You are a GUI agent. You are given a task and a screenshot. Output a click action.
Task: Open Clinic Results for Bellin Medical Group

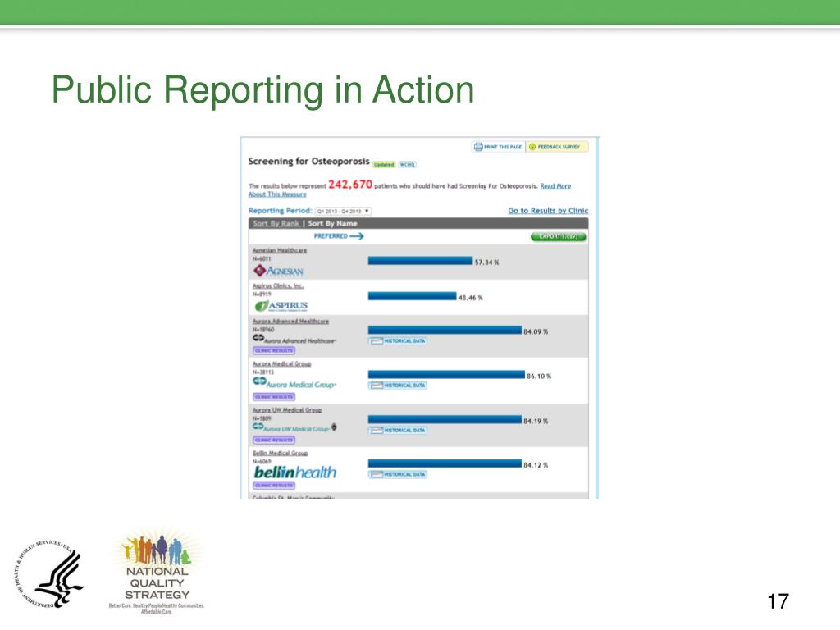(274, 486)
